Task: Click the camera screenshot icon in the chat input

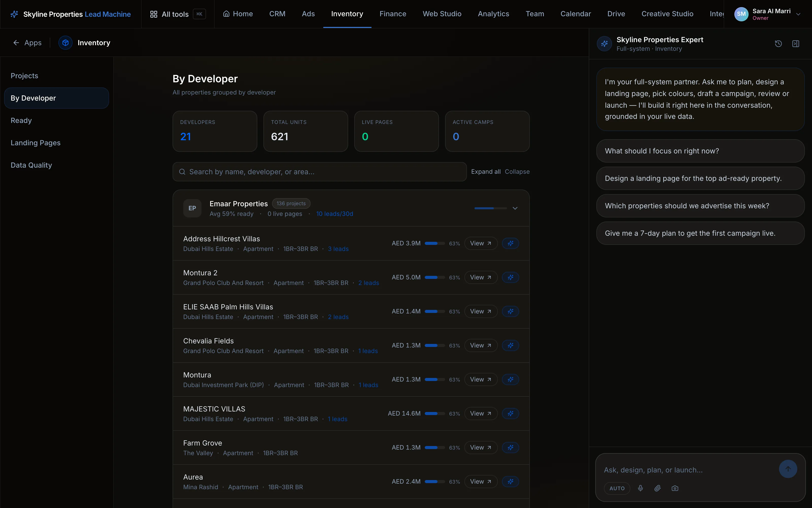Action: point(675,488)
